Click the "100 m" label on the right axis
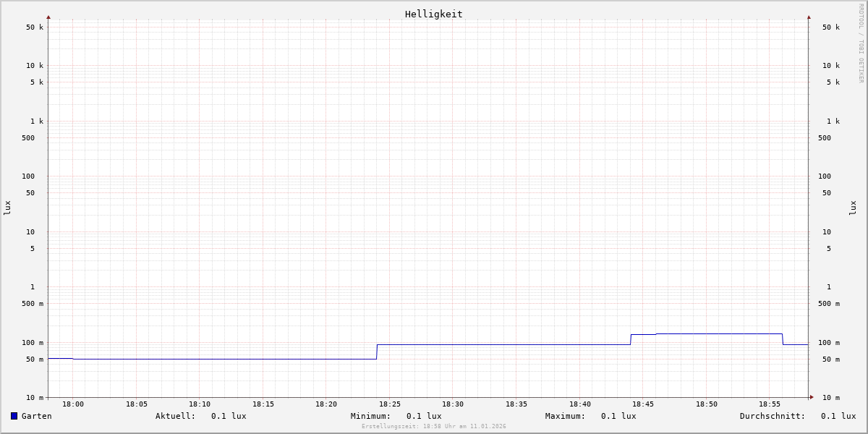Image resolution: width=868 pixels, height=434 pixels. coord(829,343)
